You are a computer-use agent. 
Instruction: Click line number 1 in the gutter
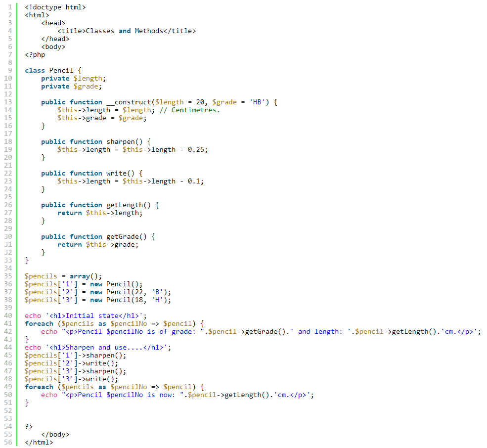pos(10,7)
